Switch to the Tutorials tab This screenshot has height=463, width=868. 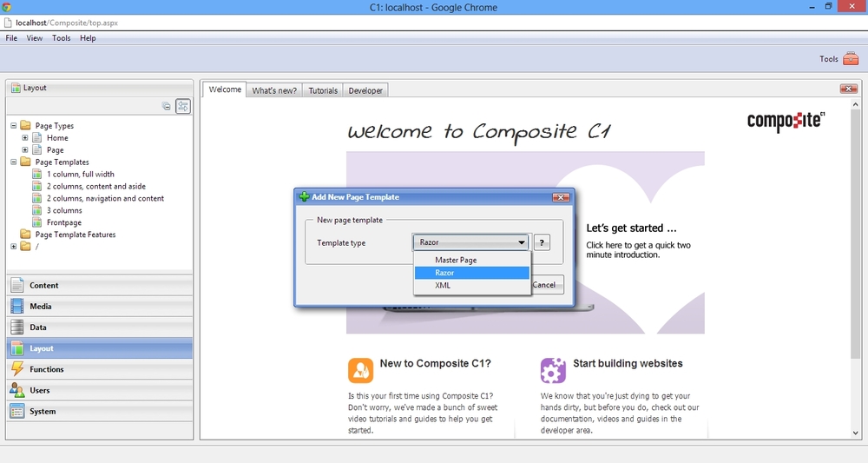323,90
